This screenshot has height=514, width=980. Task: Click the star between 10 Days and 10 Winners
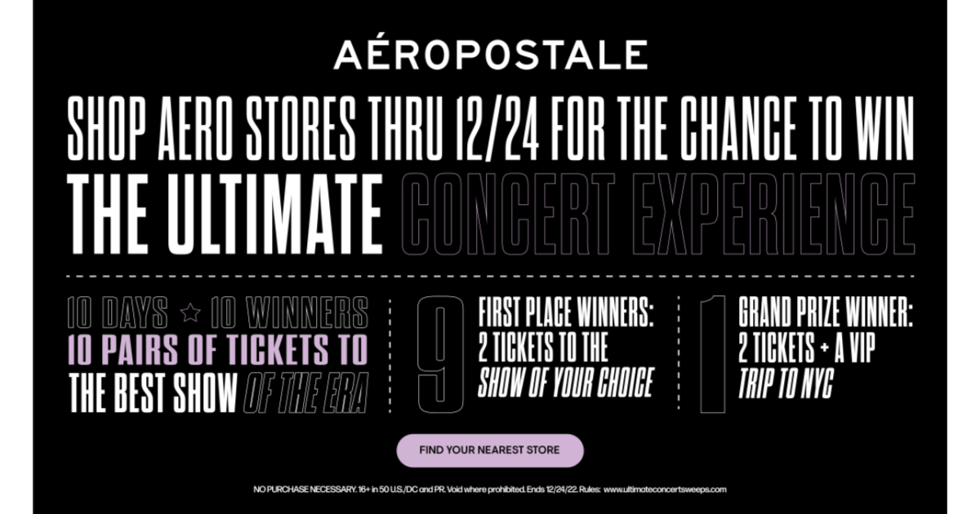[189, 312]
